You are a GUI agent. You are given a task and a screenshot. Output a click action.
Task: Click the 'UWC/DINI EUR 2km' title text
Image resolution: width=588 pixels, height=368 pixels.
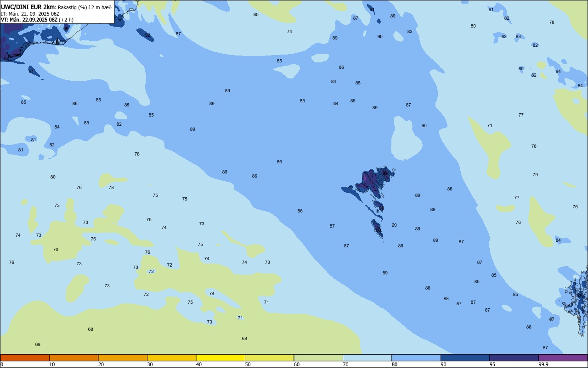28,6
